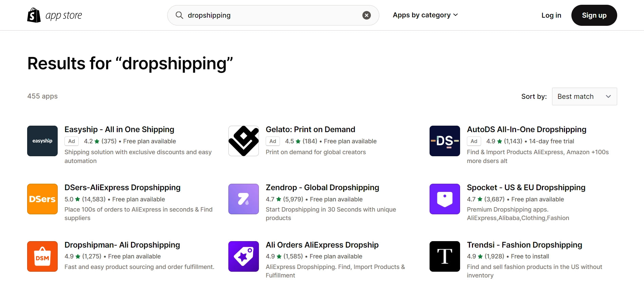This screenshot has width=644, height=288.
Task: Click AutoDS 14-day free trial text
Action: click(x=552, y=141)
